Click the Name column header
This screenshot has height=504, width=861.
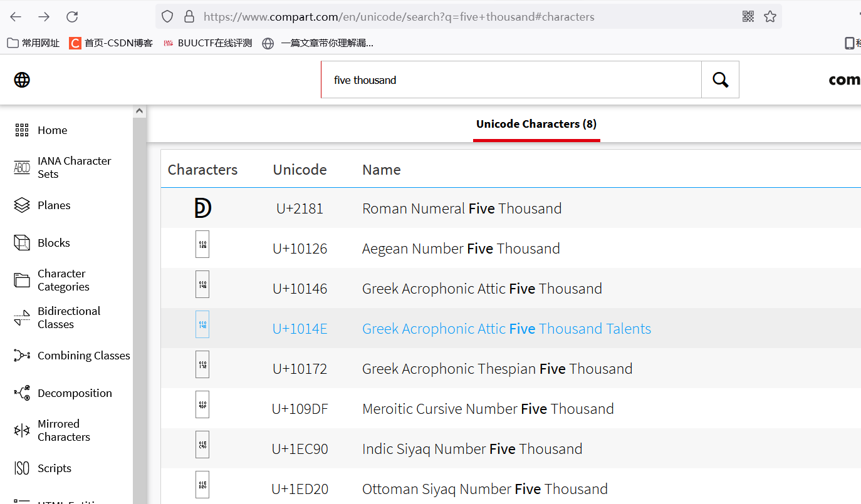381,170
